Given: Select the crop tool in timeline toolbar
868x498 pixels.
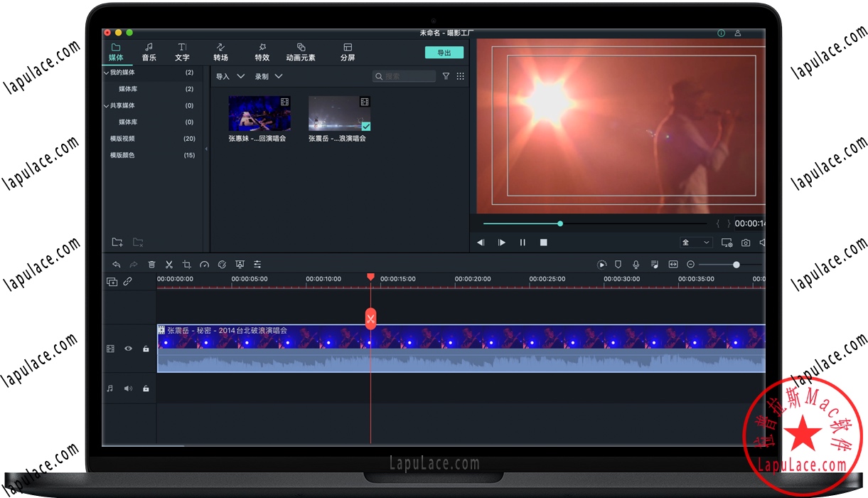Looking at the screenshot, I should point(187,264).
